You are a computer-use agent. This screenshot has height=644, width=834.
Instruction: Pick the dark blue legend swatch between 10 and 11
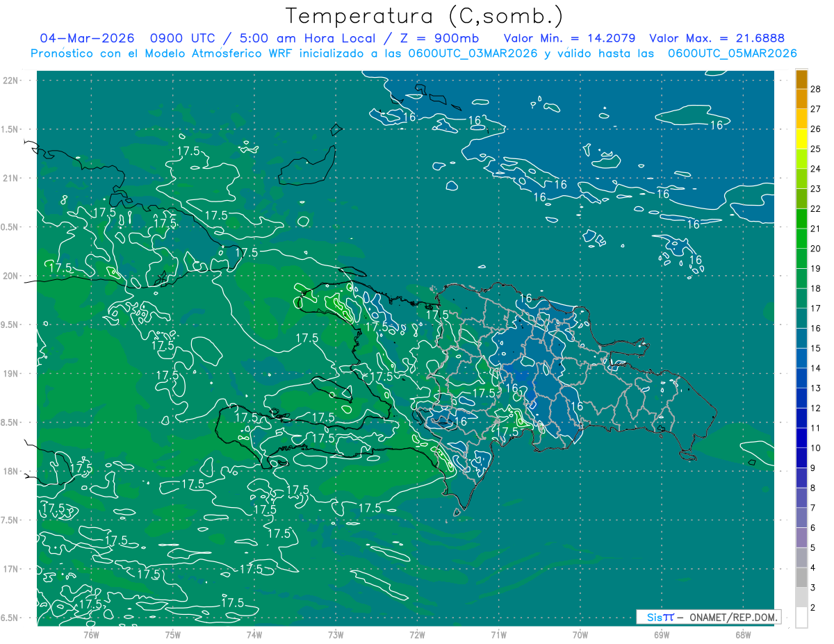point(801,438)
